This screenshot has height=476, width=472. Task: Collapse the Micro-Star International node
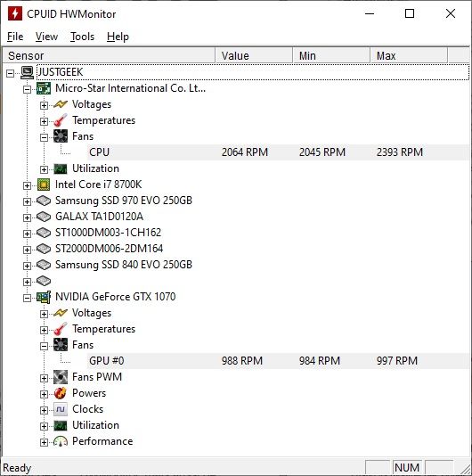(27, 89)
